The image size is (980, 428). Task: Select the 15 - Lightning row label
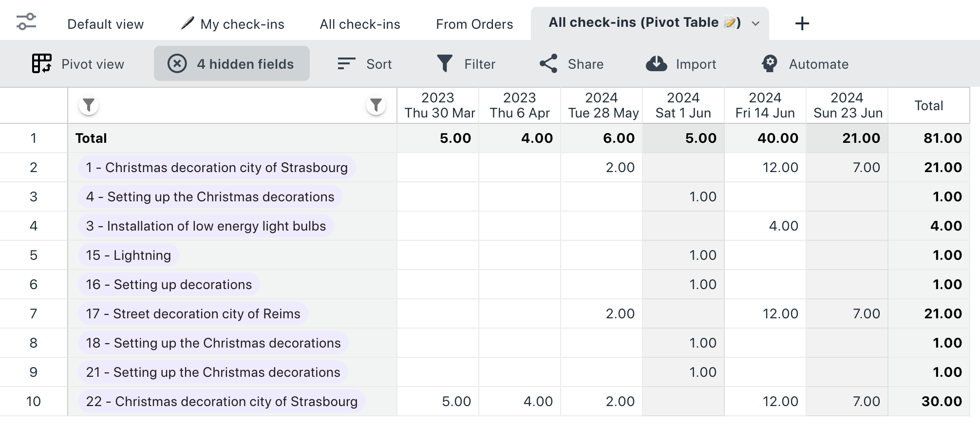[129, 255]
